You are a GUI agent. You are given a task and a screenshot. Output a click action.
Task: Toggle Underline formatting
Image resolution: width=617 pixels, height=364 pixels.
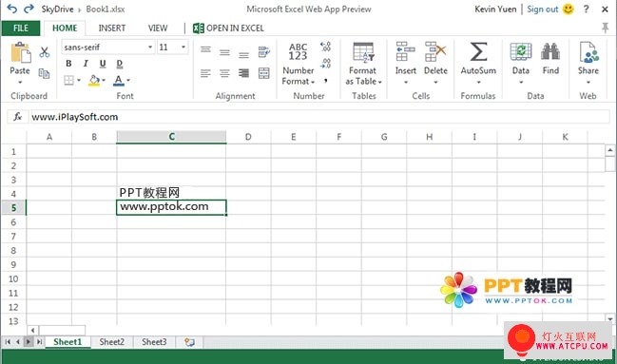[x=103, y=64]
